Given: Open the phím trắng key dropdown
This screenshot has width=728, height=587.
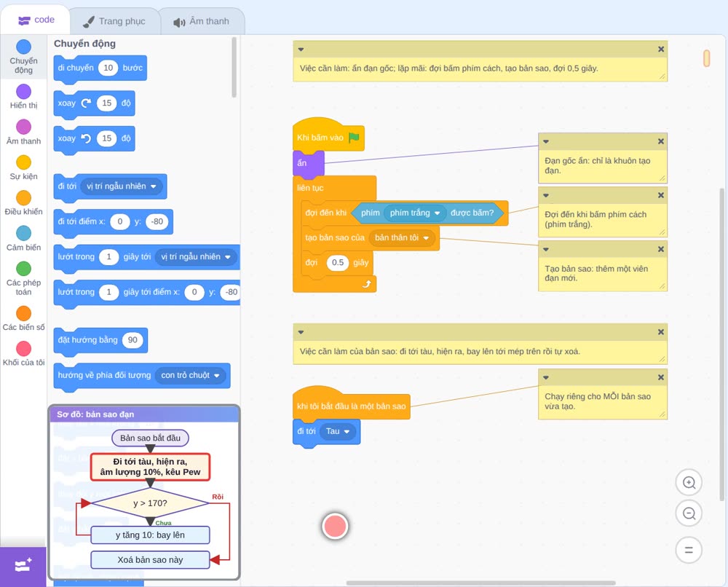Looking at the screenshot, I should pyautogui.click(x=415, y=213).
